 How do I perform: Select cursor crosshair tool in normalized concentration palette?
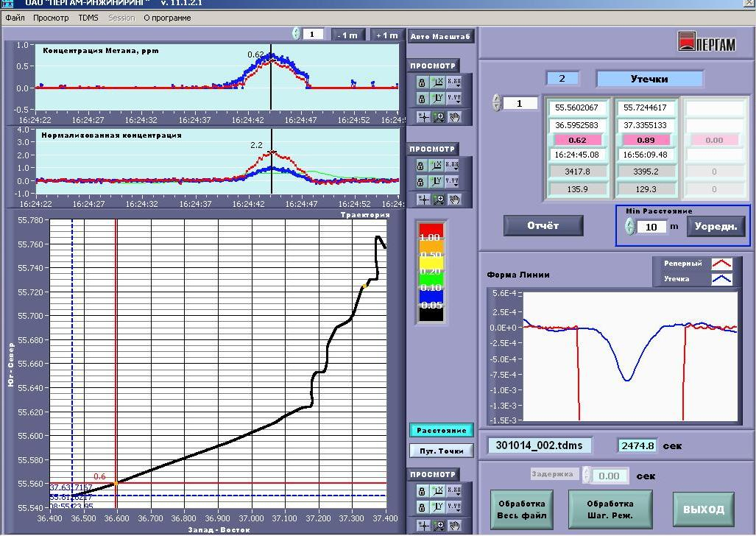423,200
